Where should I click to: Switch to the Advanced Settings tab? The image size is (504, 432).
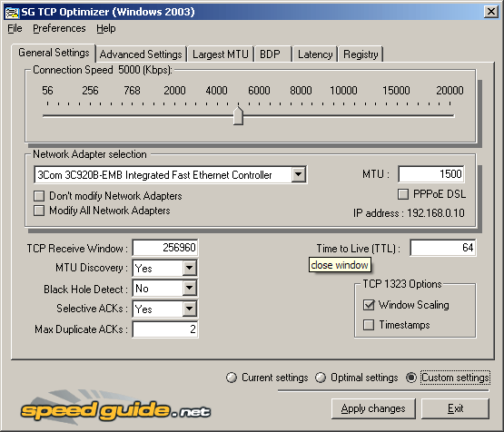(141, 54)
